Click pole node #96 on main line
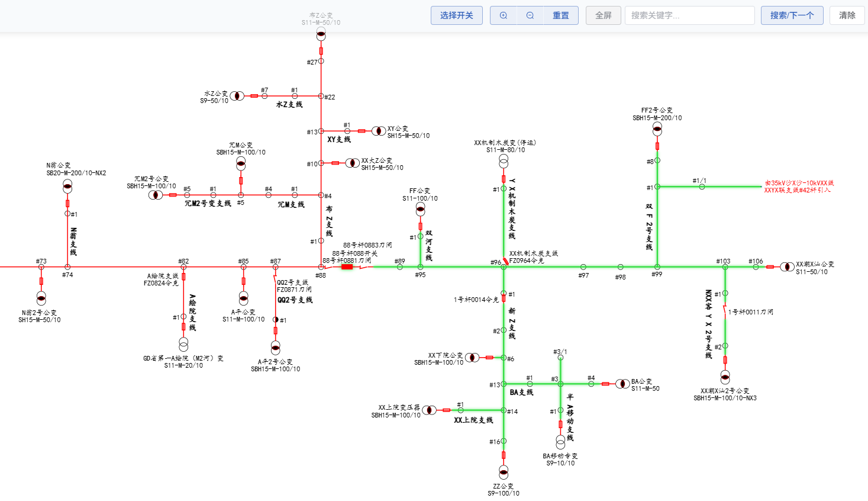Screen dimensions: 868x501 504,267
